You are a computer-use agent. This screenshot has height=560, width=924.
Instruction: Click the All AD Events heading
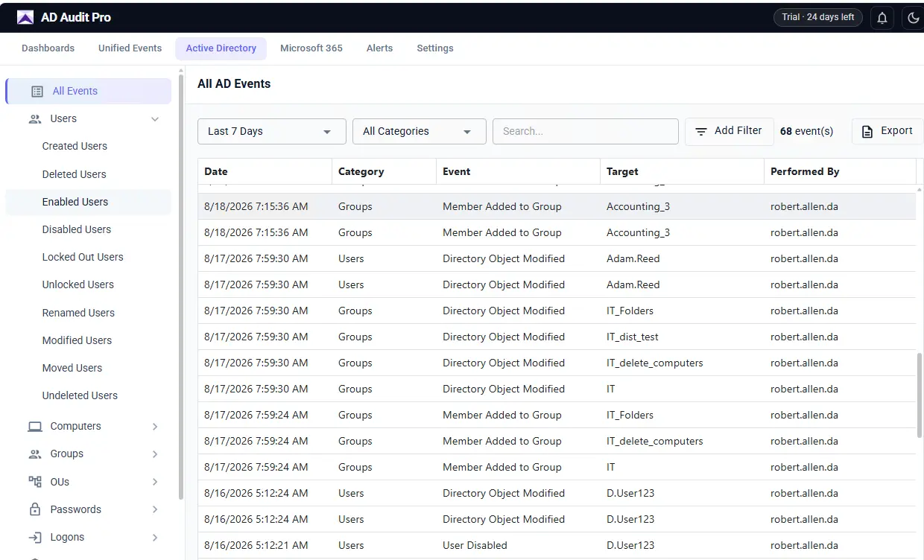point(234,84)
